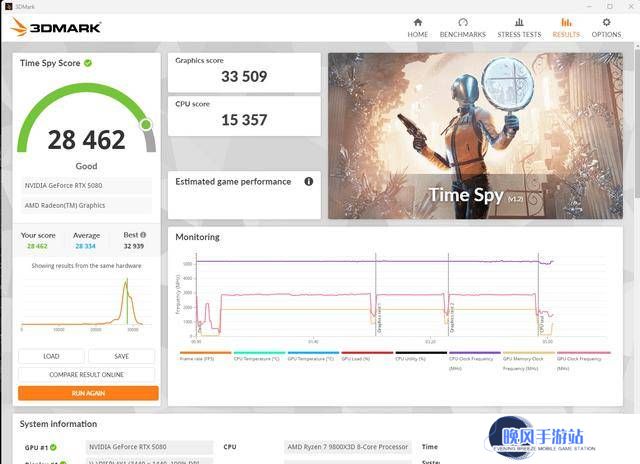Click the Graphics test 2 marker in Monitoring

click(x=452, y=319)
